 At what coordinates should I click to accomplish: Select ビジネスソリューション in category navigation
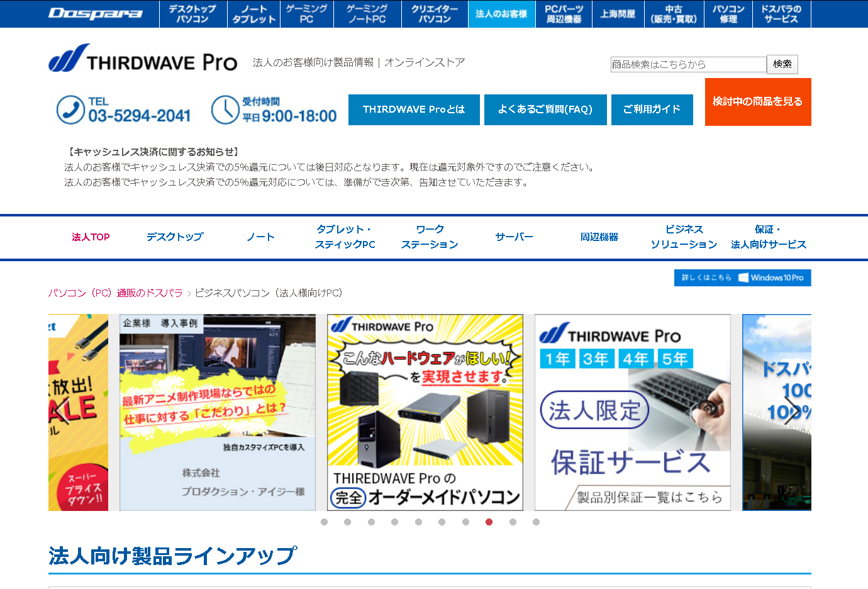(684, 237)
